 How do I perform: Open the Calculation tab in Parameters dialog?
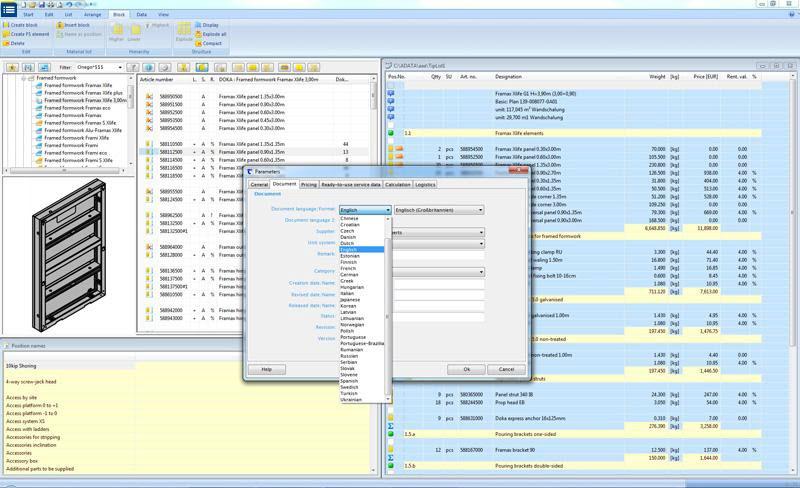tap(397, 184)
